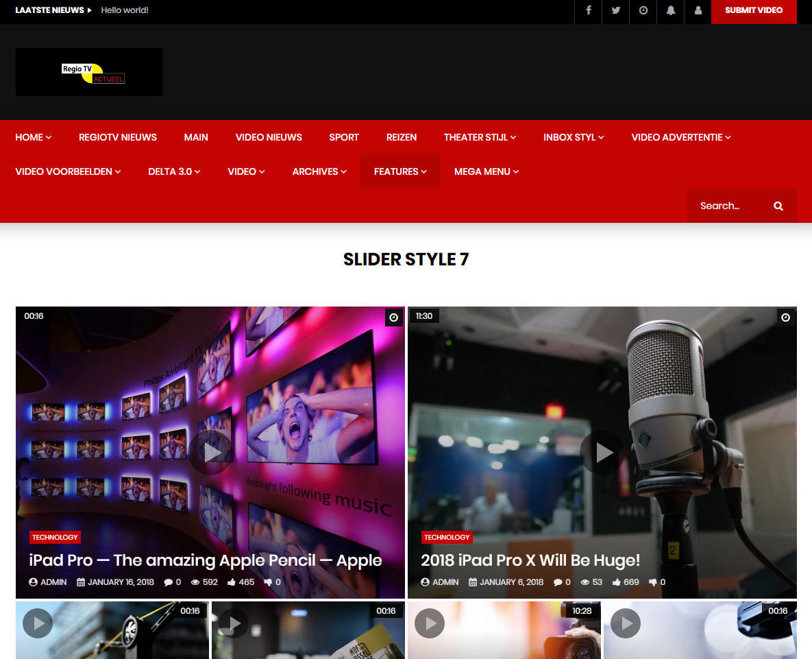The height and width of the screenshot is (659, 812).
Task: Open the Hello world! news link
Action: pos(125,10)
